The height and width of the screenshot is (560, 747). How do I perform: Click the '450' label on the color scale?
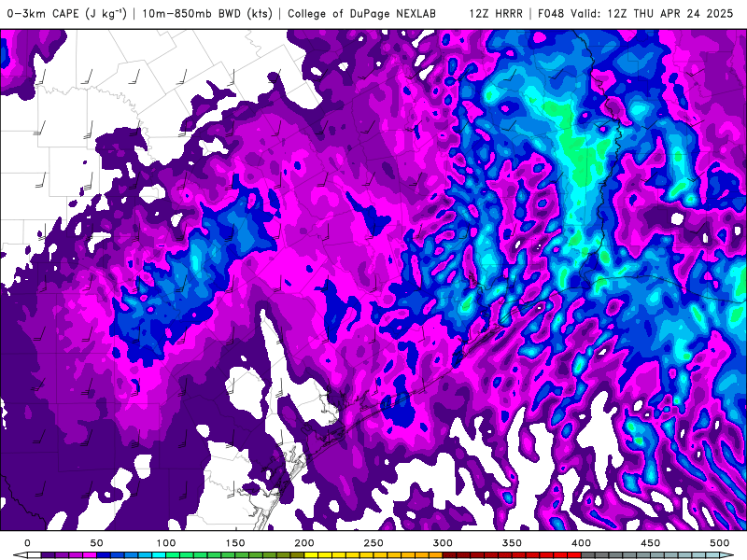tap(650, 543)
